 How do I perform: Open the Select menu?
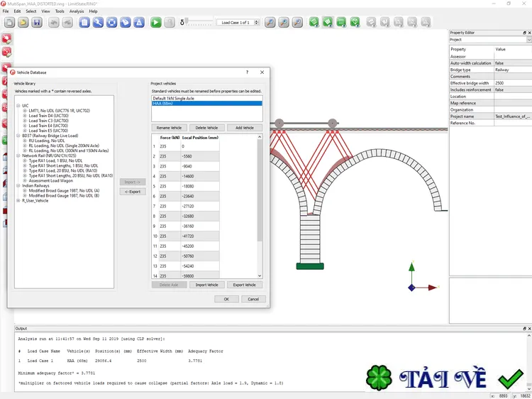[x=31, y=11]
